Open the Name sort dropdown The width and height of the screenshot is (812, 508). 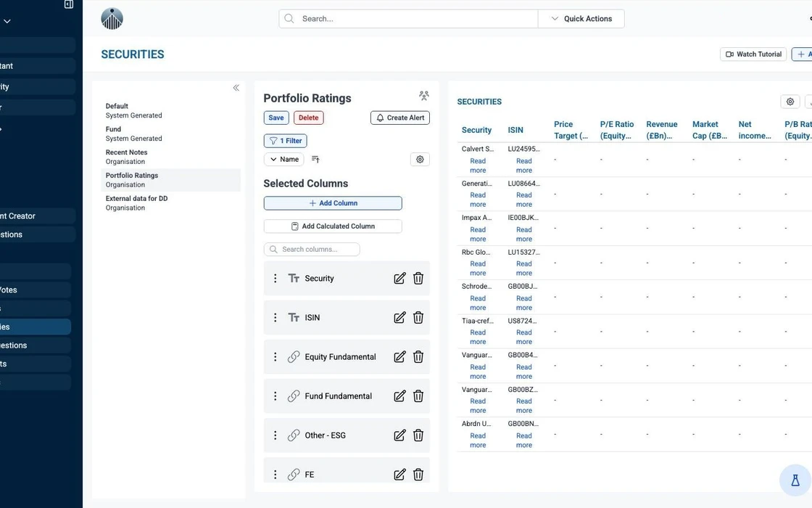pyautogui.click(x=284, y=159)
